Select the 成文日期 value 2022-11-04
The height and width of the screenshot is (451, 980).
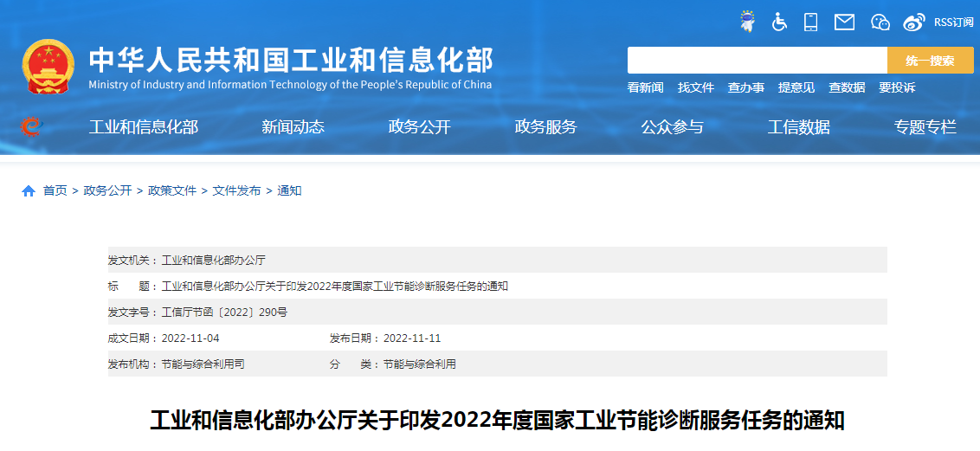pos(190,338)
